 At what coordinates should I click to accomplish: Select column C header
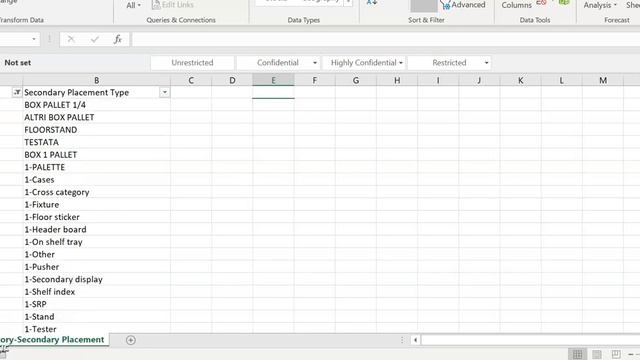191,80
